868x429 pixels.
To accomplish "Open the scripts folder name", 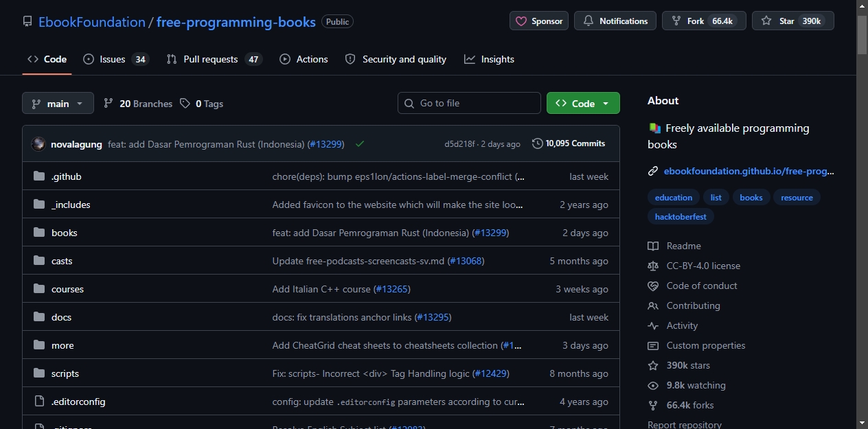I will [x=65, y=373].
